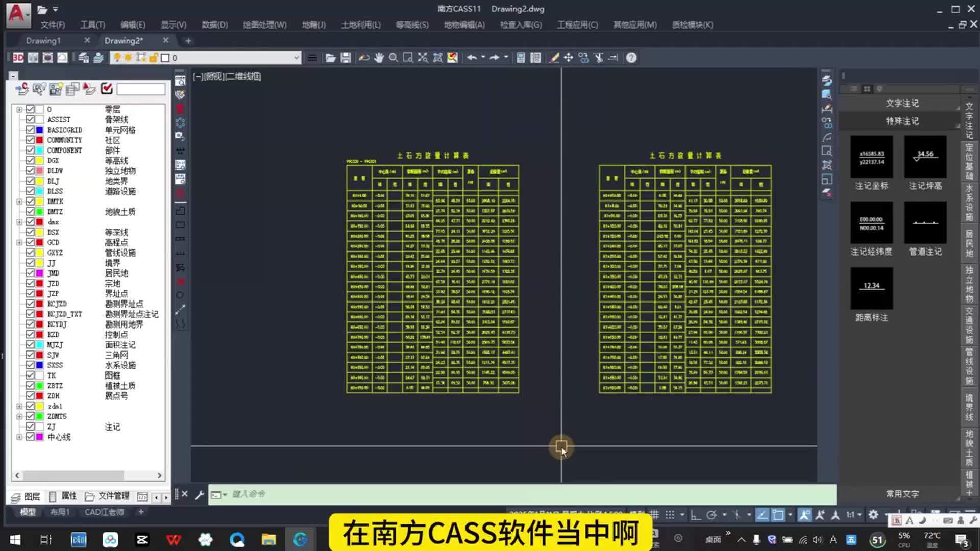Click the 注记坐标 annotation button
Viewport: 980px width, 551px height.
871,157
